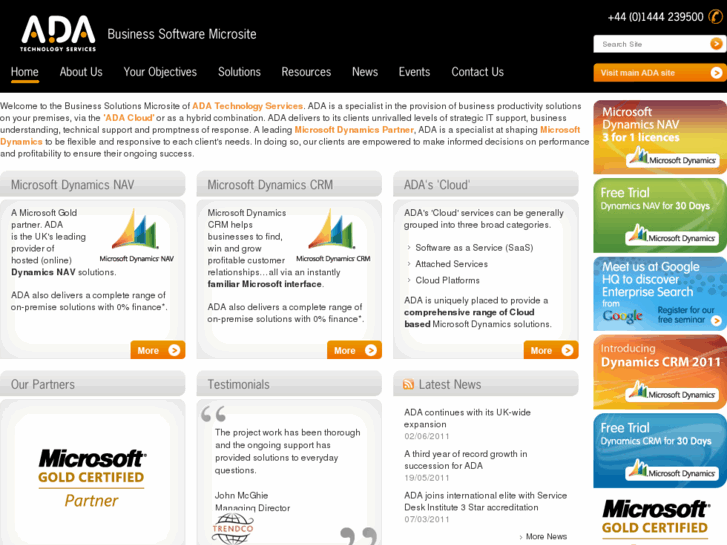Viewport: 727px width, 545px height.
Task: Click More under Microsoft Dynamics NAV
Action: tap(158, 350)
